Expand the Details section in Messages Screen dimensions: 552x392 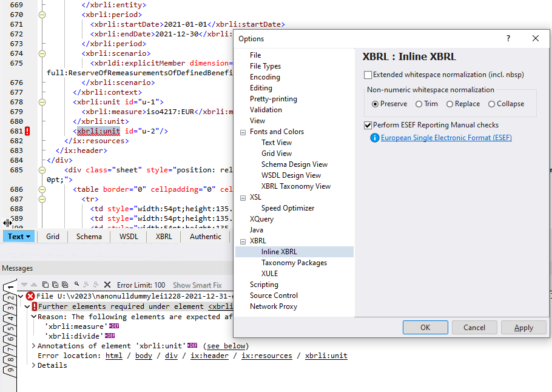(33, 365)
